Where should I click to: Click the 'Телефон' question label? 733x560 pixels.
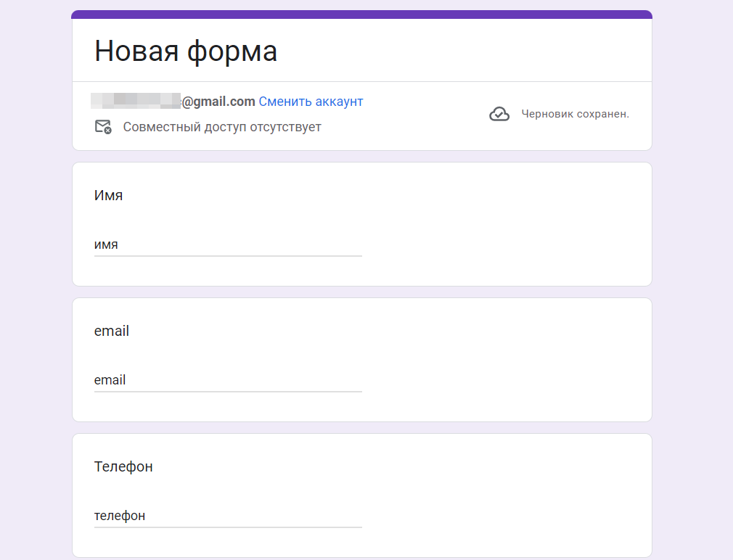(123, 466)
